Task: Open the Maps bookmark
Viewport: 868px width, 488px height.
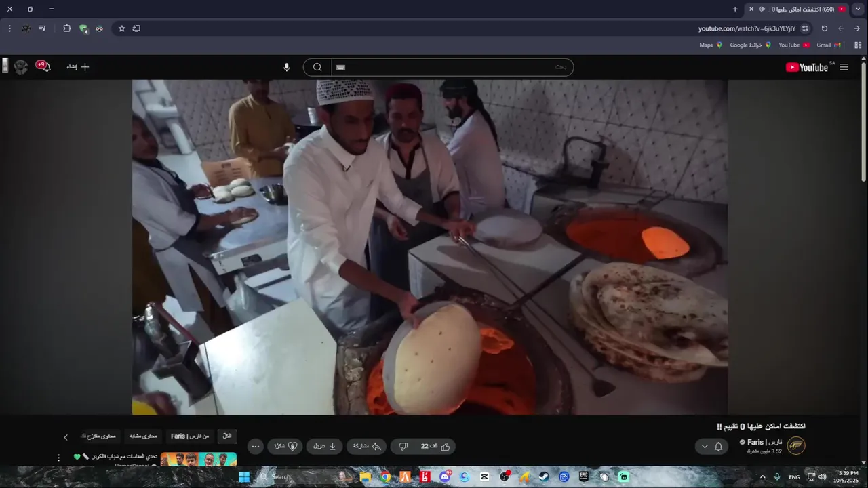Action: coord(711,45)
